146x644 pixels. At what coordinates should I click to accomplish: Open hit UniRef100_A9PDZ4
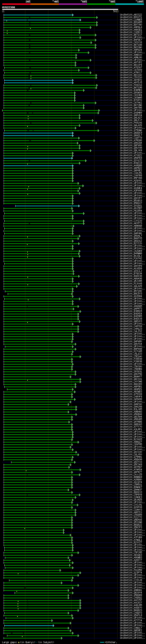pos(131,50)
